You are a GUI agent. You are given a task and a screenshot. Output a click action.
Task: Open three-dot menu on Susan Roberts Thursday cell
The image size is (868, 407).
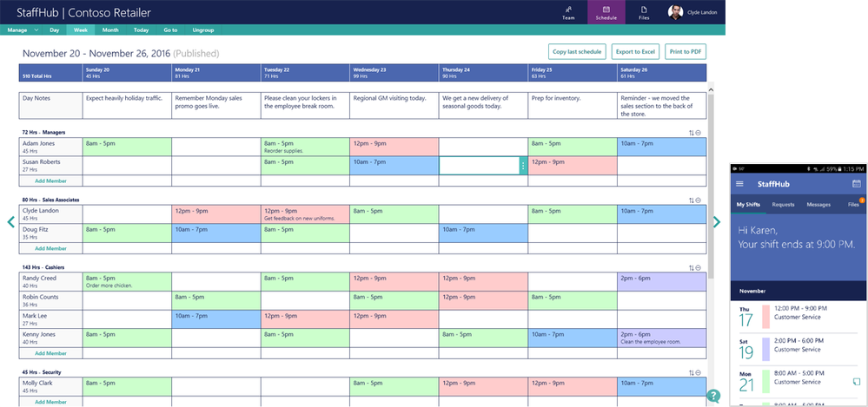523,166
